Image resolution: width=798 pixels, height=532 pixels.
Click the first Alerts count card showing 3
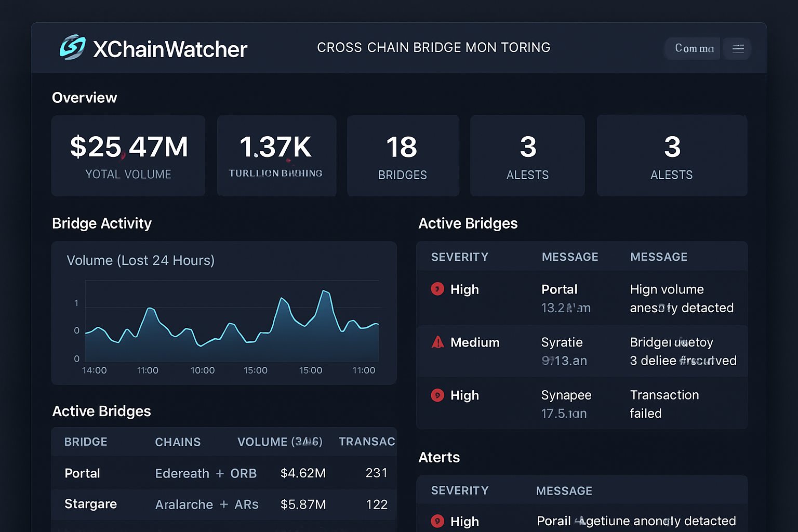[x=527, y=155]
